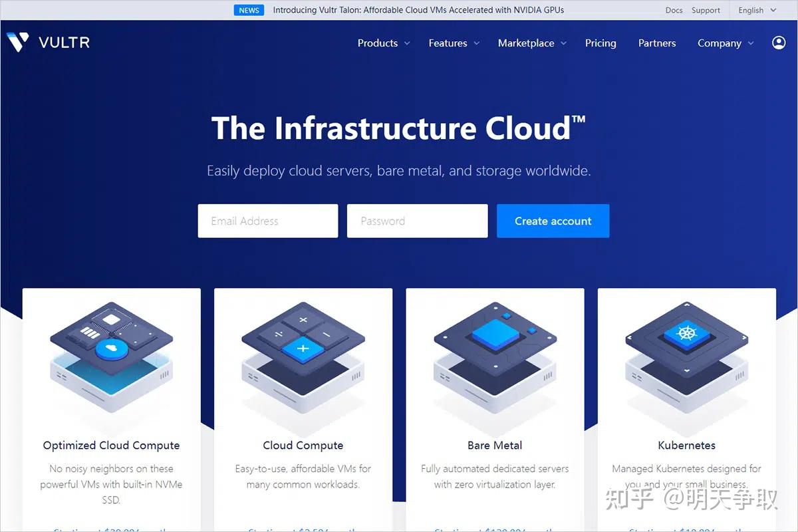Open the user account profile icon
This screenshot has width=798, height=532.
tap(779, 43)
